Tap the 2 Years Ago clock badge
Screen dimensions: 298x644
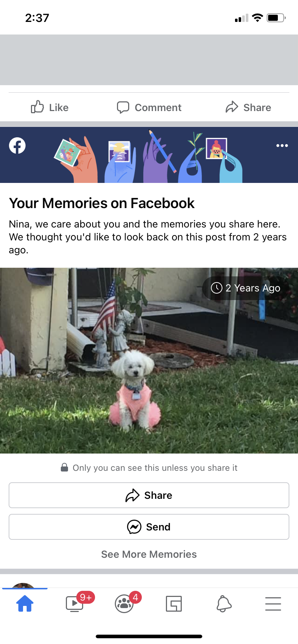(x=246, y=288)
